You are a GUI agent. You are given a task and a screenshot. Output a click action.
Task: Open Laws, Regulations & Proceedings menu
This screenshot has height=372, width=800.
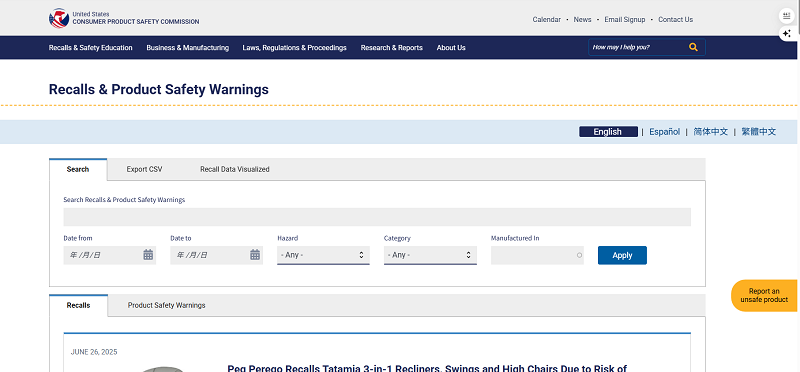coord(294,47)
